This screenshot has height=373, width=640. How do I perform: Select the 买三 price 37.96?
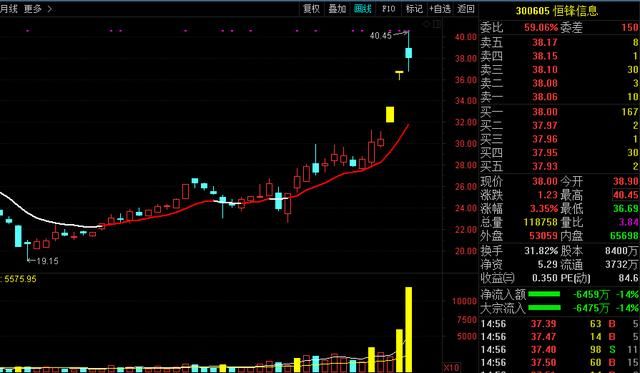(544, 139)
